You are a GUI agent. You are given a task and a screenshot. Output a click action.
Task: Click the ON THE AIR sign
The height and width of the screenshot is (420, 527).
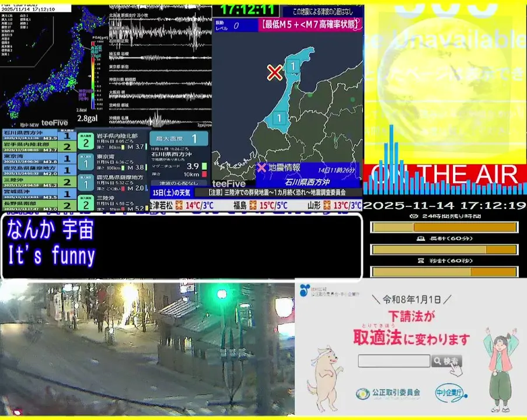click(x=445, y=175)
